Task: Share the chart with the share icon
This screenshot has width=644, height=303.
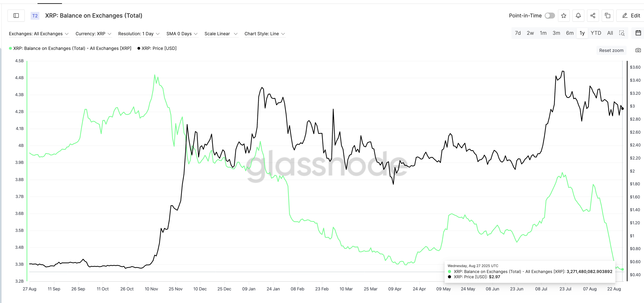Action: point(593,15)
